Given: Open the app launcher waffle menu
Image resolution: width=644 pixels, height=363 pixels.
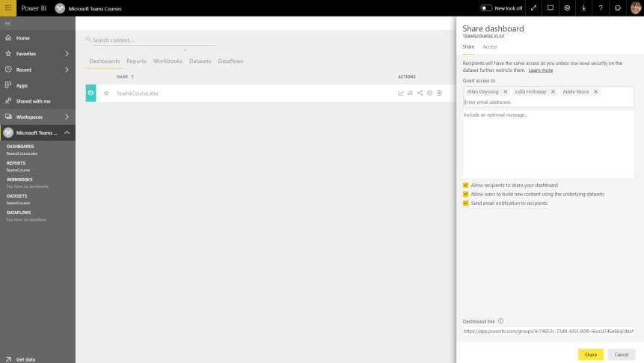Looking at the screenshot, I should point(7,8).
